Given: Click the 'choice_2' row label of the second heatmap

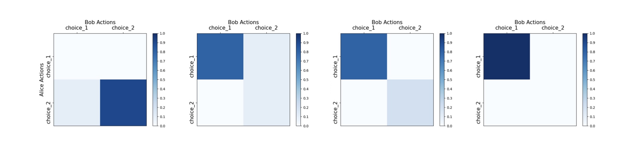Looking at the screenshot, I should click(x=192, y=113).
